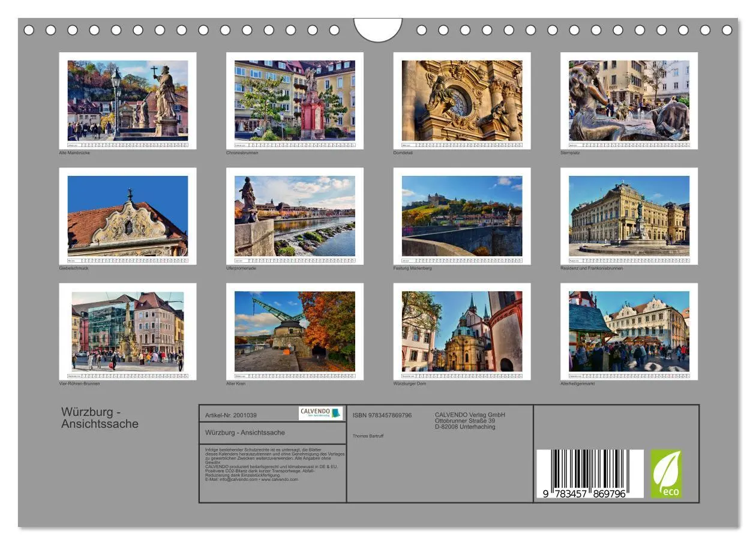Click the caption text 'Alte Mainbrücke'
756x545 pixels.
[74, 153]
